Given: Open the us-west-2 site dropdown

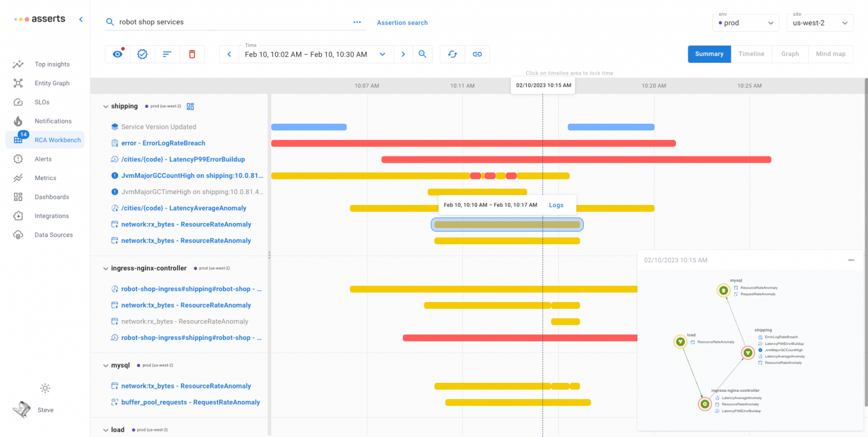Looking at the screenshot, I should tap(819, 23).
